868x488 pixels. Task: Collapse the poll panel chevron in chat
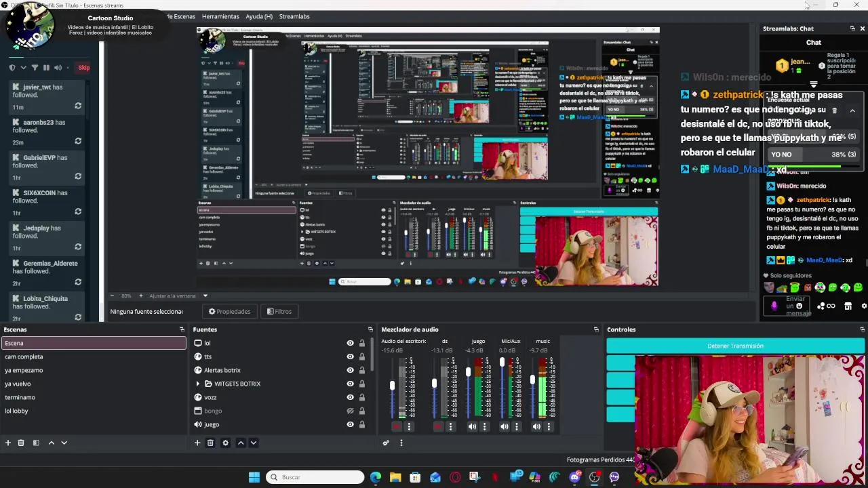coord(852,110)
